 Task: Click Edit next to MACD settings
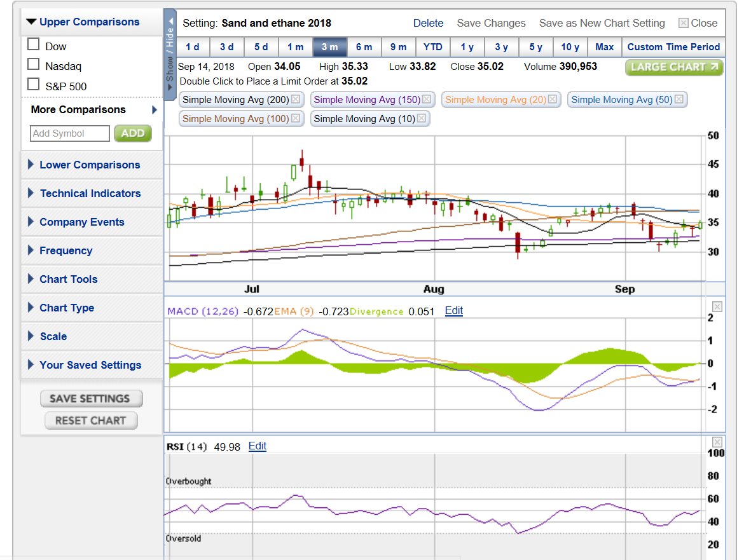[x=453, y=310]
